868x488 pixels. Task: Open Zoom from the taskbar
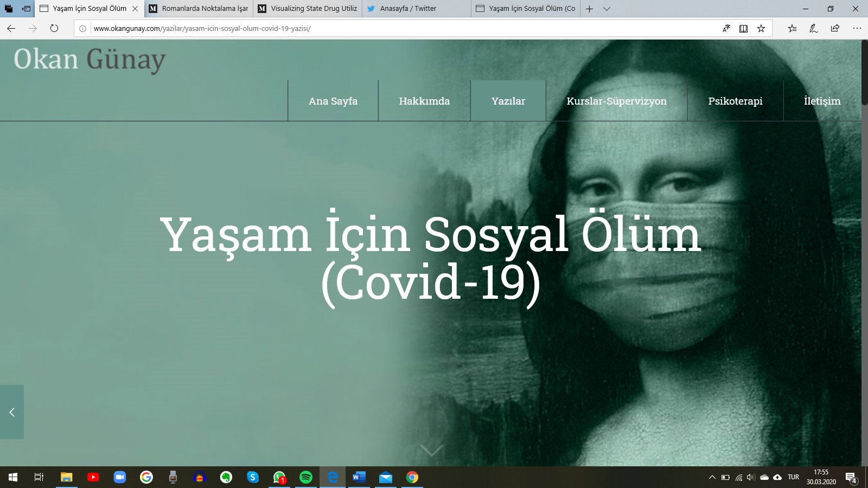point(120,477)
